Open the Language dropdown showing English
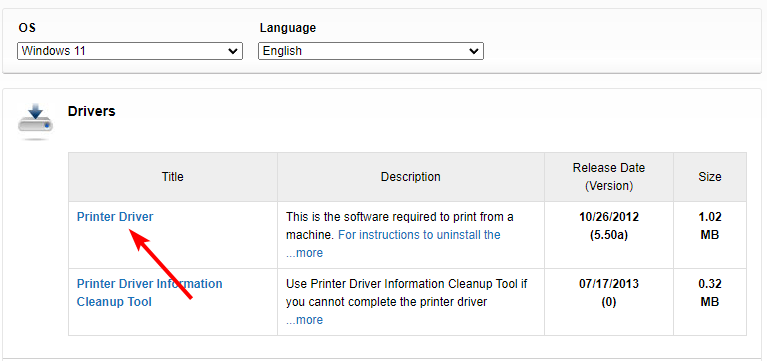This screenshot has height=361, width=767. pyautogui.click(x=371, y=51)
